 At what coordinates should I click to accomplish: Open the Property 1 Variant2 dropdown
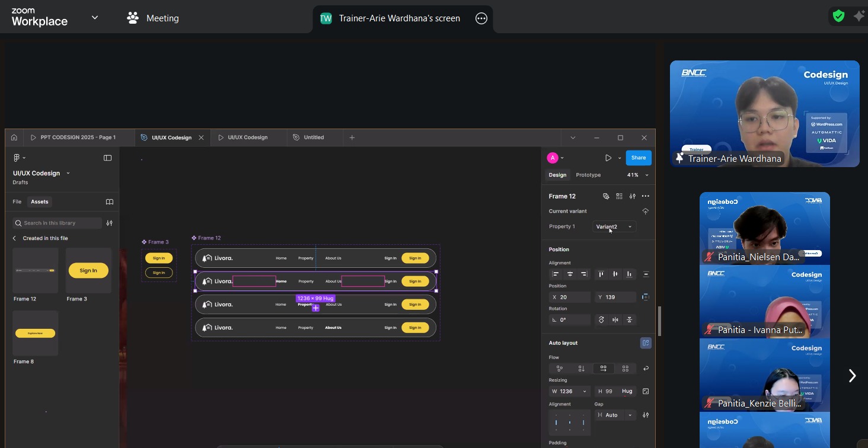click(x=614, y=226)
